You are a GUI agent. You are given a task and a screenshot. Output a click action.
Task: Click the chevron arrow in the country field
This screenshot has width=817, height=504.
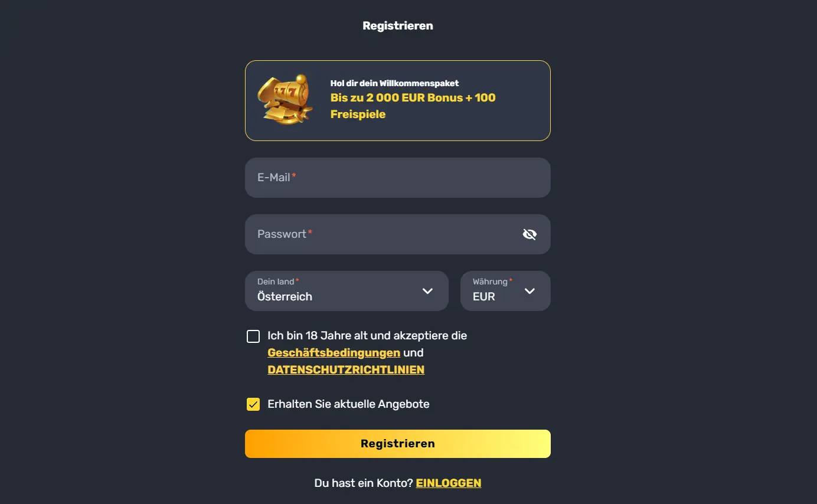pos(427,291)
